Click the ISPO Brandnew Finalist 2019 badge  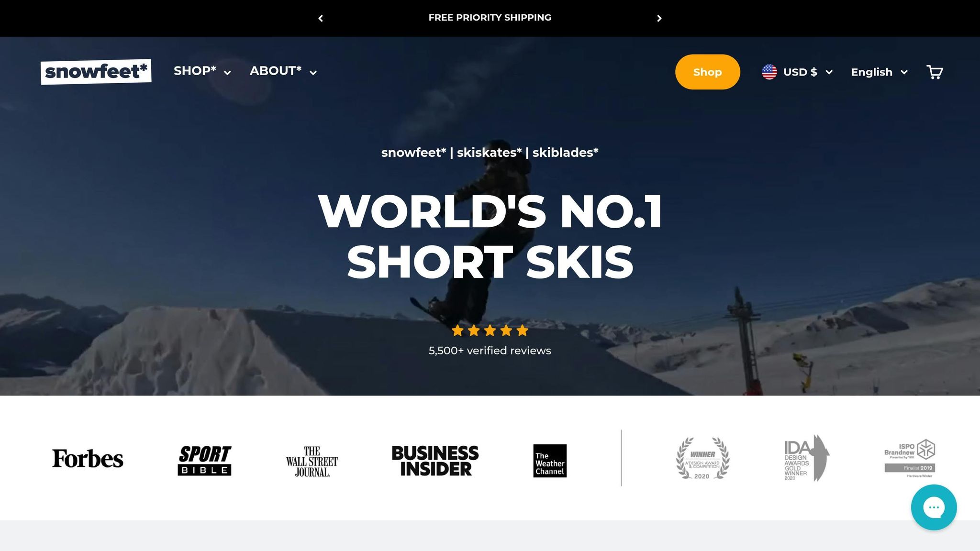tap(910, 458)
